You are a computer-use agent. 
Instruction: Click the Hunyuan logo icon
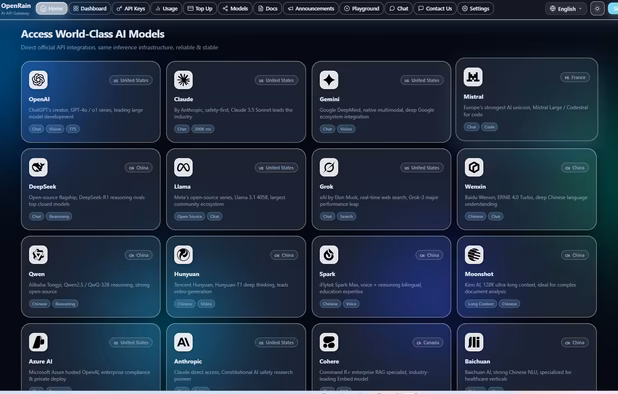tap(183, 255)
